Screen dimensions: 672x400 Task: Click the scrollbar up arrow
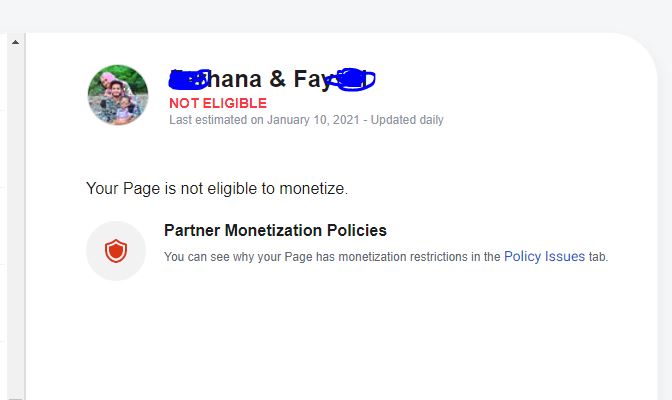point(15,42)
